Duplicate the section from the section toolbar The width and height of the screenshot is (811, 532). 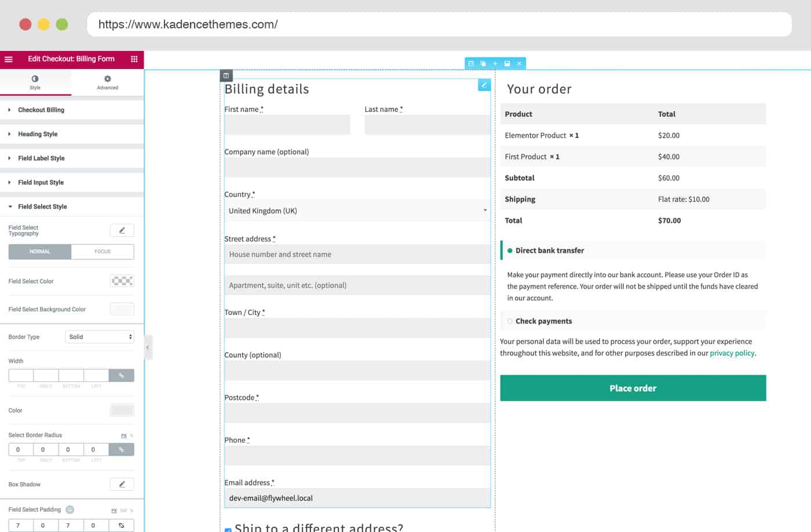click(483, 64)
